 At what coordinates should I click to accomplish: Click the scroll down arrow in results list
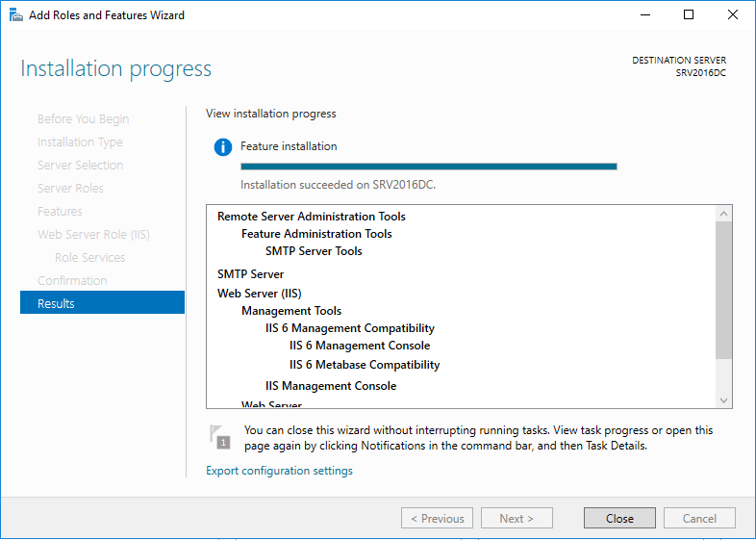pos(724,399)
